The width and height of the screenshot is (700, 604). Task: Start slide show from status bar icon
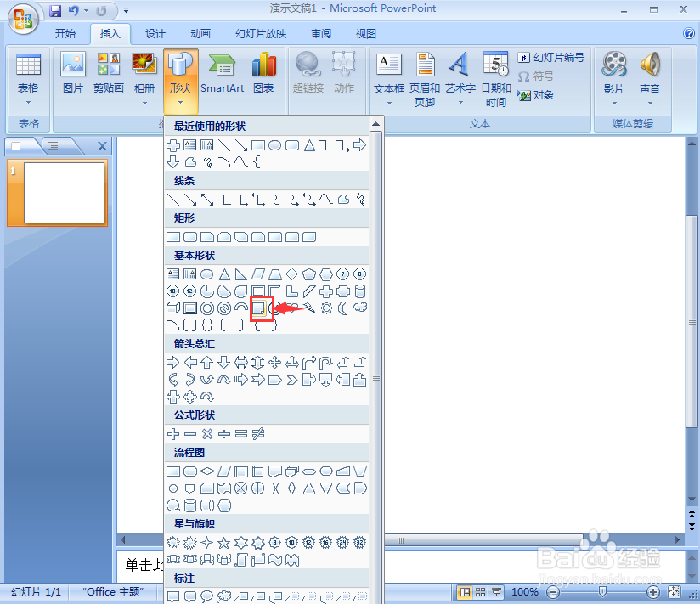496,592
